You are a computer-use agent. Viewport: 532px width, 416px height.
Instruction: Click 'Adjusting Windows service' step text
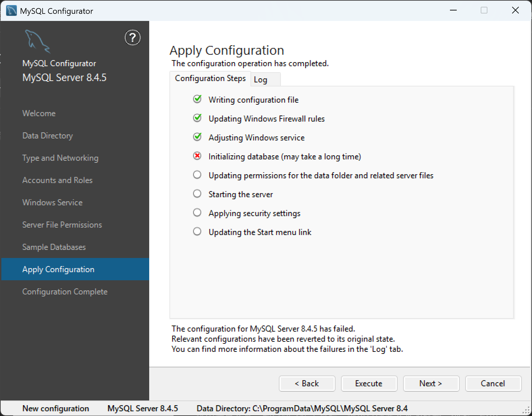coord(257,138)
